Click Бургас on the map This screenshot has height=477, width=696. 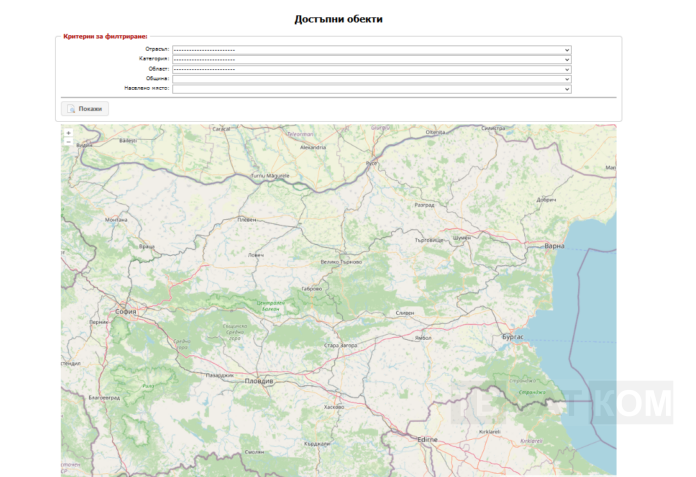(514, 339)
